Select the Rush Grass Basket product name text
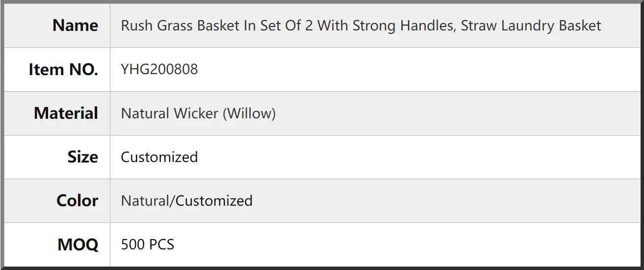This screenshot has height=270, width=644. click(x=361, y=26)
